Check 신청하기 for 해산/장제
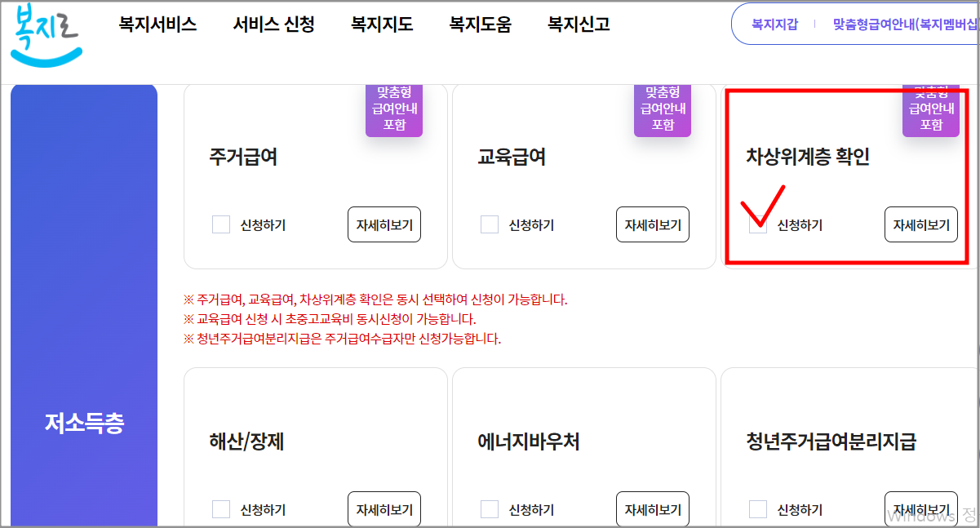This screenshot has width=980, height=528. point(221,508)
